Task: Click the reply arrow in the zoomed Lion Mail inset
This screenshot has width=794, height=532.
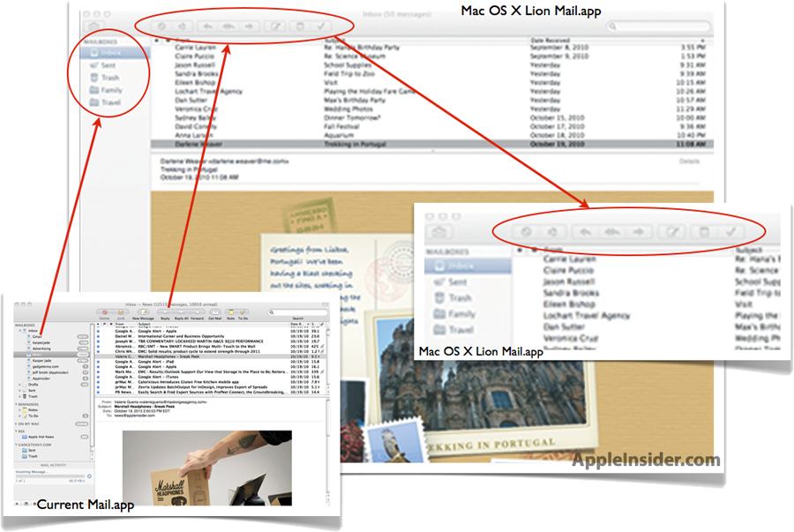Action: pyautogui.click(x=586, y=232)
